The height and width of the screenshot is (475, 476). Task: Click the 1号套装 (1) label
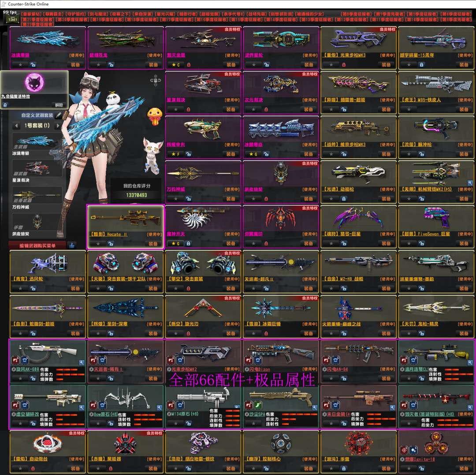click(37, 125)
